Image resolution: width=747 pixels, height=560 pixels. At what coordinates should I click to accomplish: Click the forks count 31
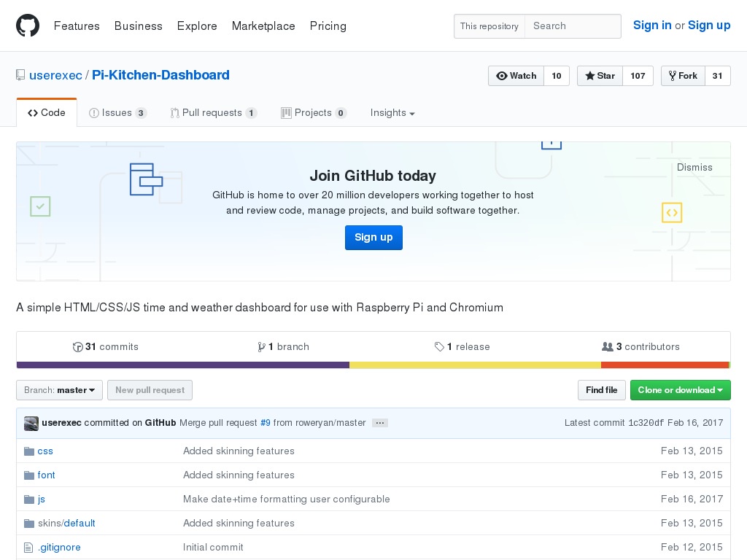[718, 76]
